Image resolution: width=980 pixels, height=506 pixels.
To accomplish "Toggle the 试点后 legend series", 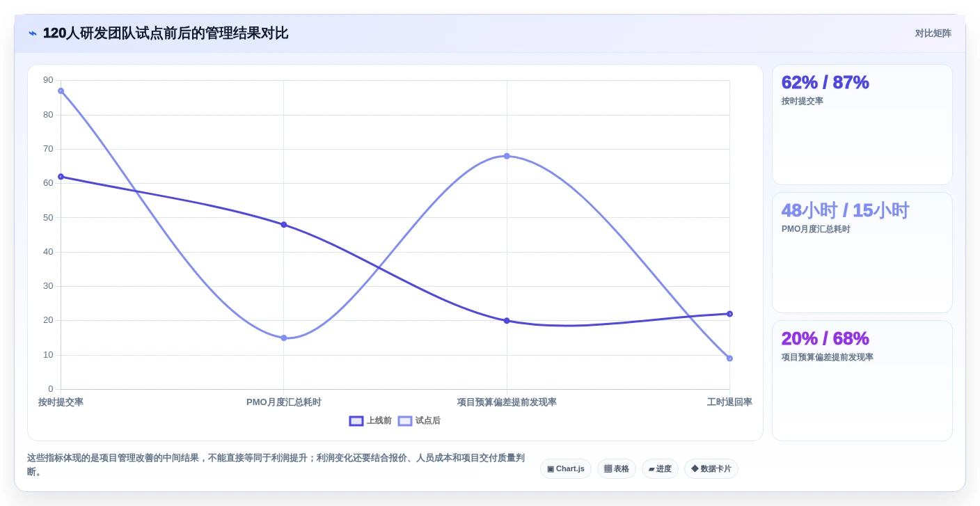I will (x=419, y=421).
